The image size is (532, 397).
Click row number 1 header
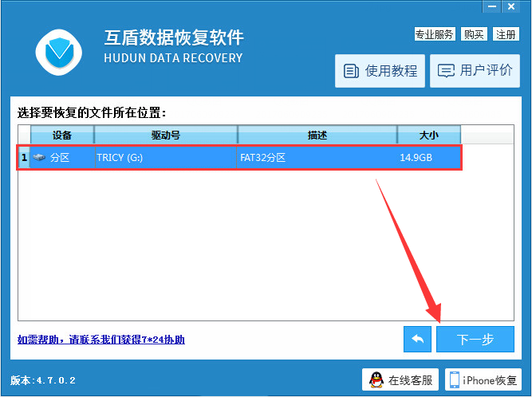click(24, 158)
